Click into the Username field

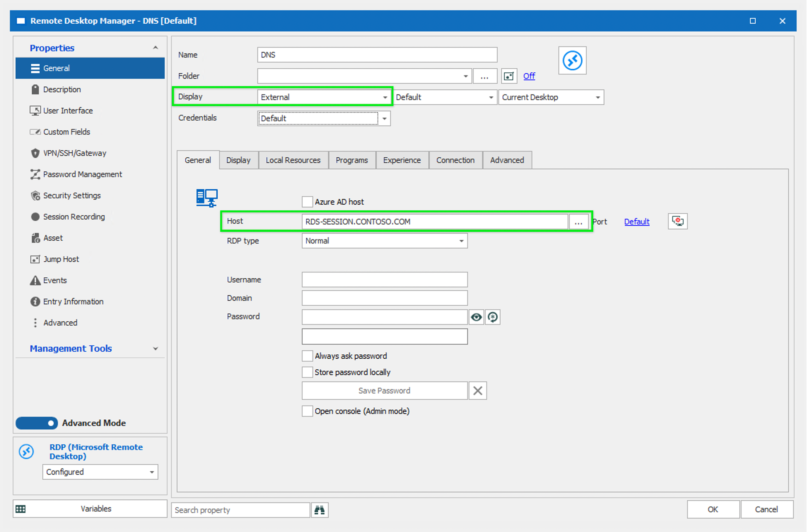384,280
